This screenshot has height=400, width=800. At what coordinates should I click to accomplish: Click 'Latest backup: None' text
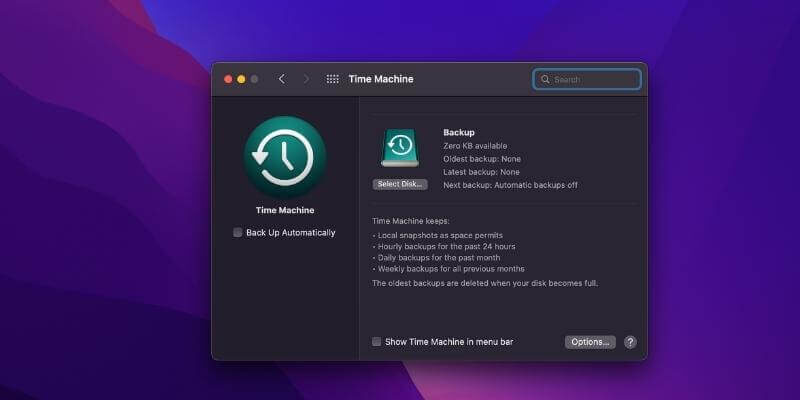481,172
